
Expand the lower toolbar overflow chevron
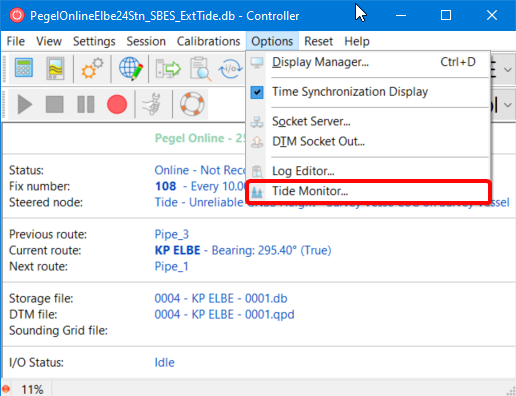508,105
